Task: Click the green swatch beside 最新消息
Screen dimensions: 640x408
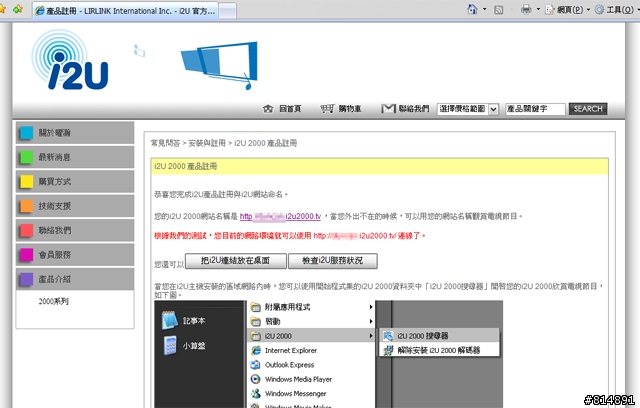Action: 27,157
